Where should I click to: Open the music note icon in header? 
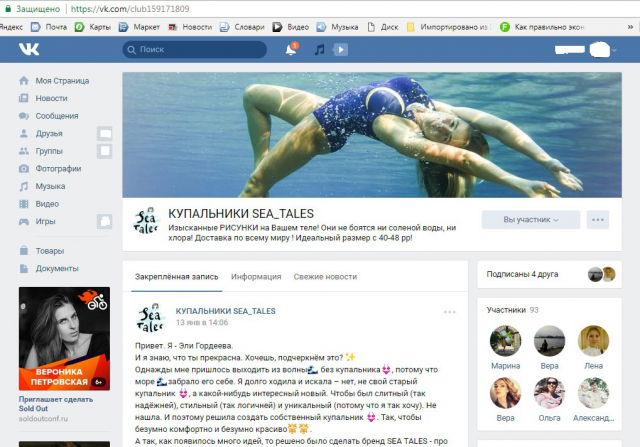(319, 49)
